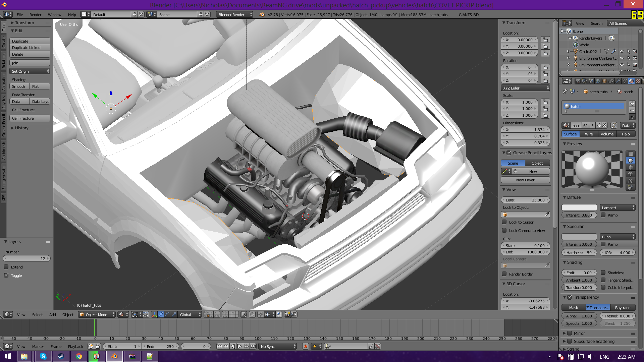Open the Object constraints chain tab

point(611,81)
